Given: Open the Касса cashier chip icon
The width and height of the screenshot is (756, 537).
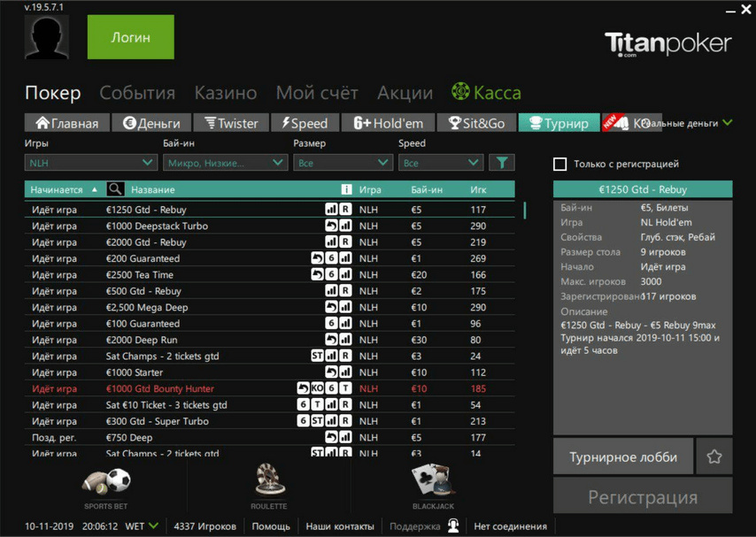Looking at the screenshot, I should coord(460,91).
